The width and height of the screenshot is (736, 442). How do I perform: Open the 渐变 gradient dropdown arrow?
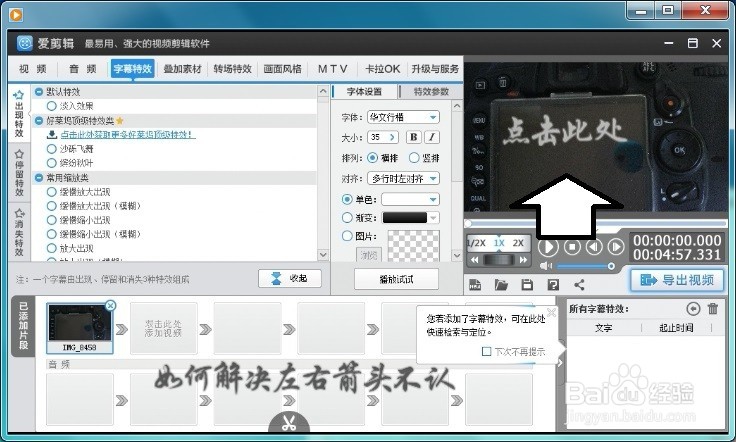[x=433, y=218]
